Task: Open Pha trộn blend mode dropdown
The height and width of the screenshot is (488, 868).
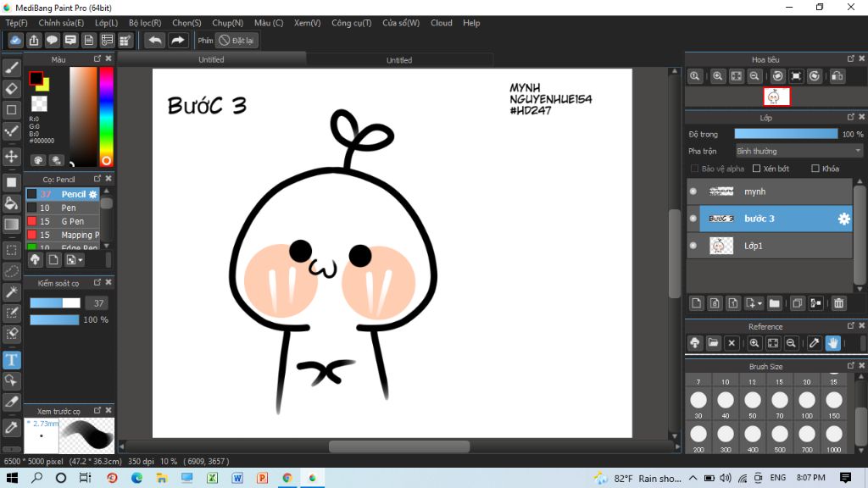Action: [x=798, y=151]
